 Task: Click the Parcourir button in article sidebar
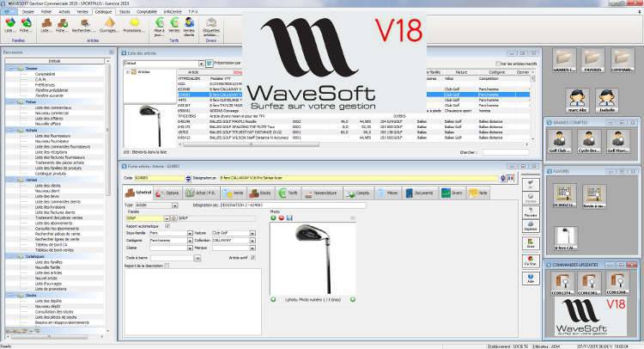(x=531, y=212)
